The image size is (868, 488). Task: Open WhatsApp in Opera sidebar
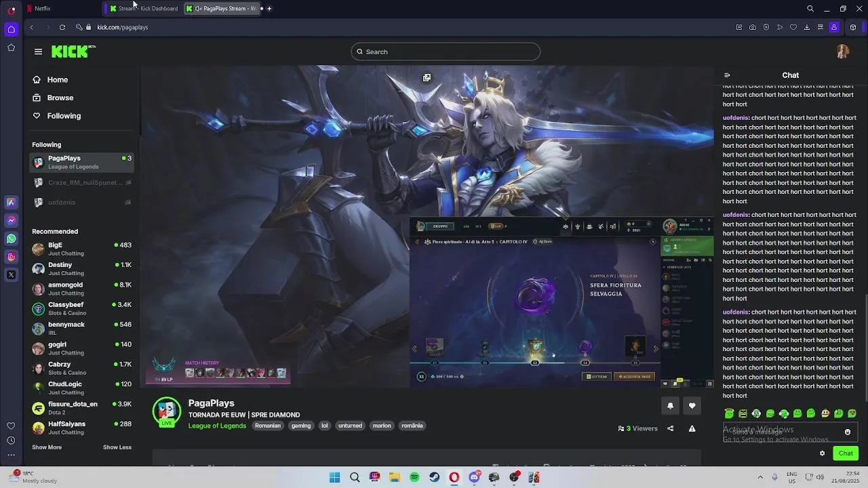[x=11, y=239]
